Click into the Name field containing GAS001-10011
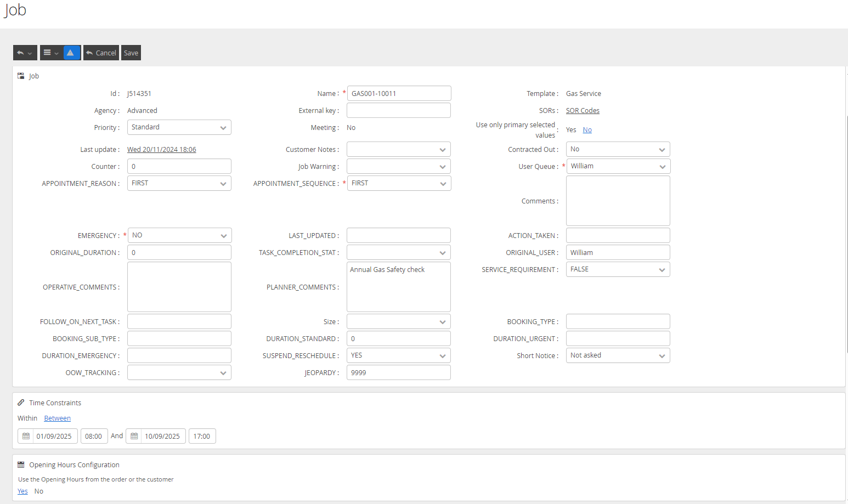 399,93
